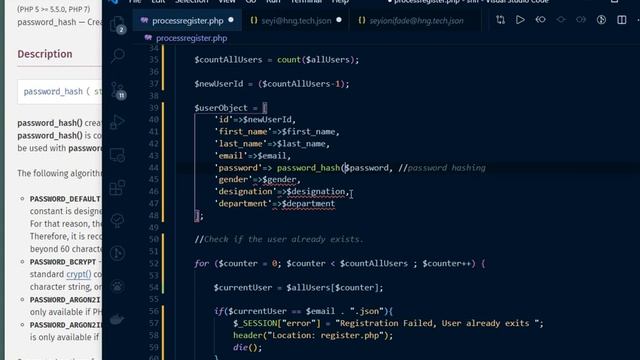Click line number 52 in the gutter
640x360 pixels.
click(x=153, y=263)
